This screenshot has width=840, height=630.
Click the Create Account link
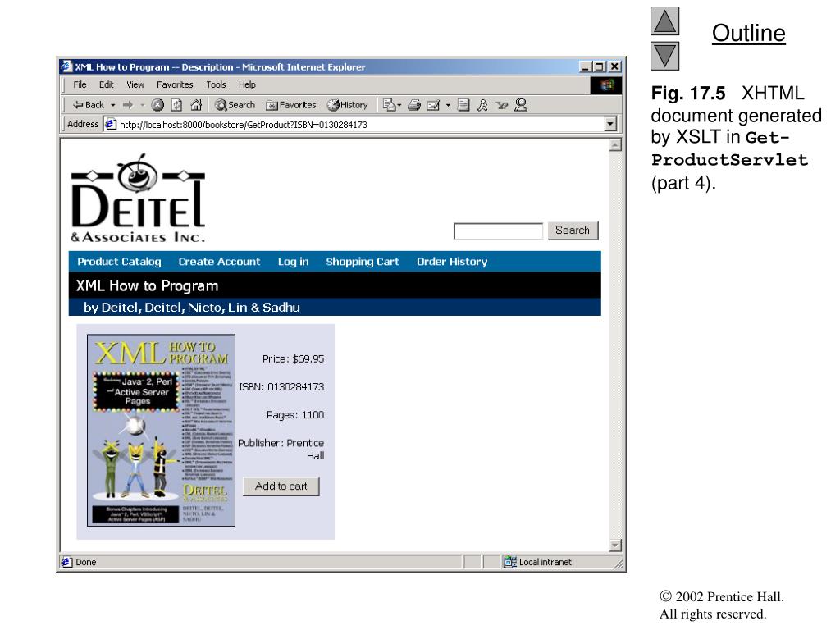219,262
